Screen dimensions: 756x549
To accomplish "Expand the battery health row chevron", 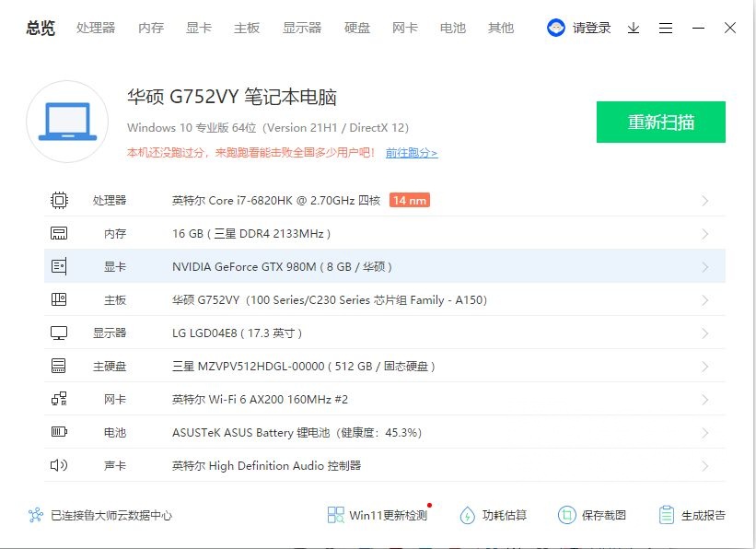I will [705, 432].
